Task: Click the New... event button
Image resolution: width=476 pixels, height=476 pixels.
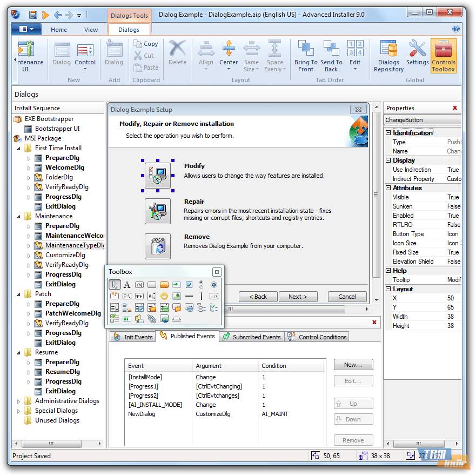Action: point(353,365)
